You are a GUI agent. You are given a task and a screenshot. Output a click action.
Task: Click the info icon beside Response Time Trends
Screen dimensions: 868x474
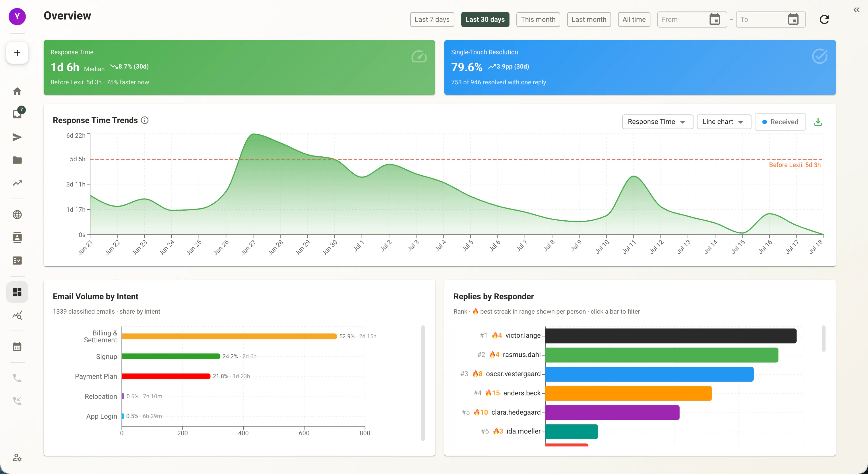(x=145, y=120)
